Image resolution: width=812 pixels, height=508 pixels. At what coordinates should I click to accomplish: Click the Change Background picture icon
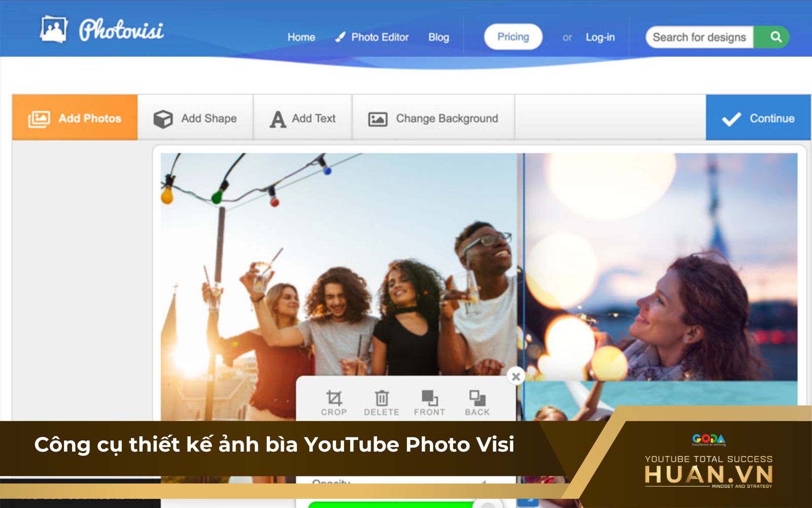(378, 119)
